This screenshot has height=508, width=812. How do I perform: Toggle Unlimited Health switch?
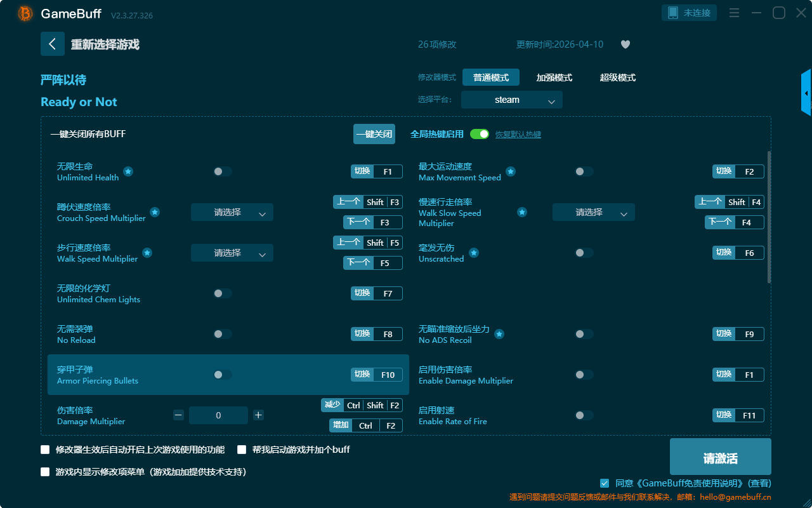[223, 171]
